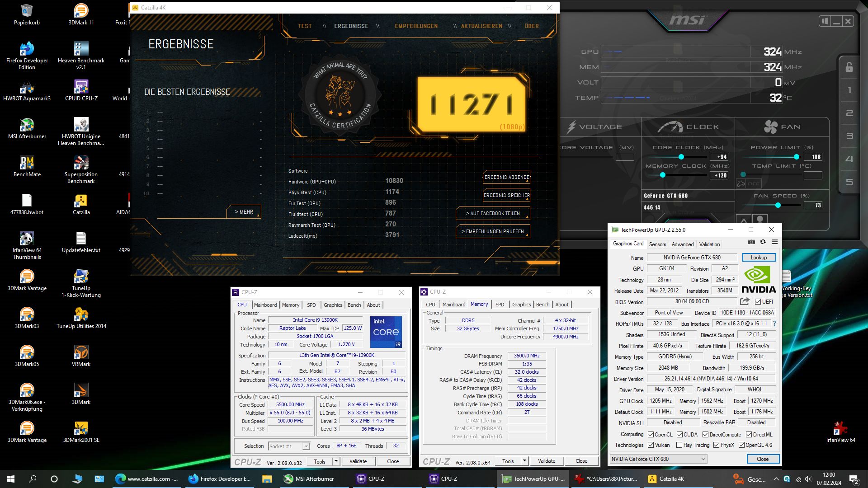
Task: Open the Catzilla desktop shortcut
Action: pyautogui.click(x=81, y=204)
